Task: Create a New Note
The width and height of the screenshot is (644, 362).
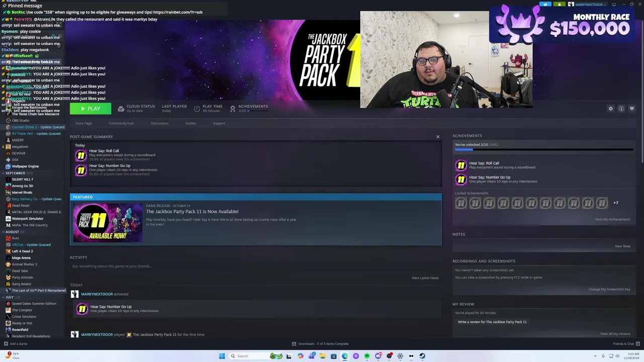Action: coord(622,246)
